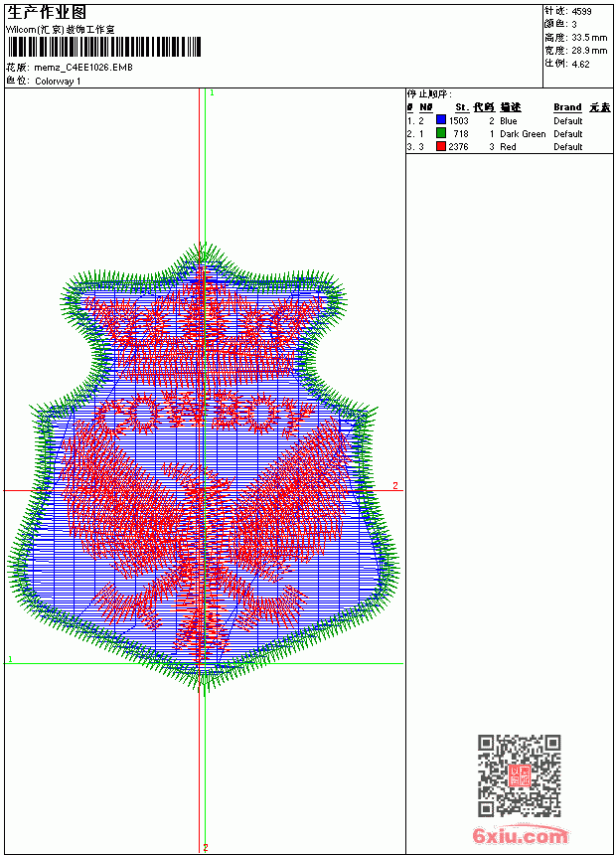Click the green marker 1 at top of canvas
Screen dimensions: 616x855
click(212, 93)
